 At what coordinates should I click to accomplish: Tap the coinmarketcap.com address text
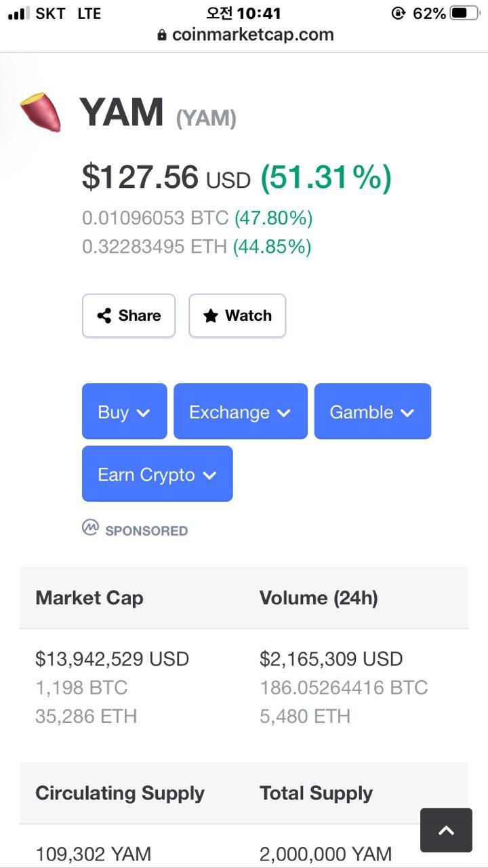pyautogui.click(x=253, y=35)
